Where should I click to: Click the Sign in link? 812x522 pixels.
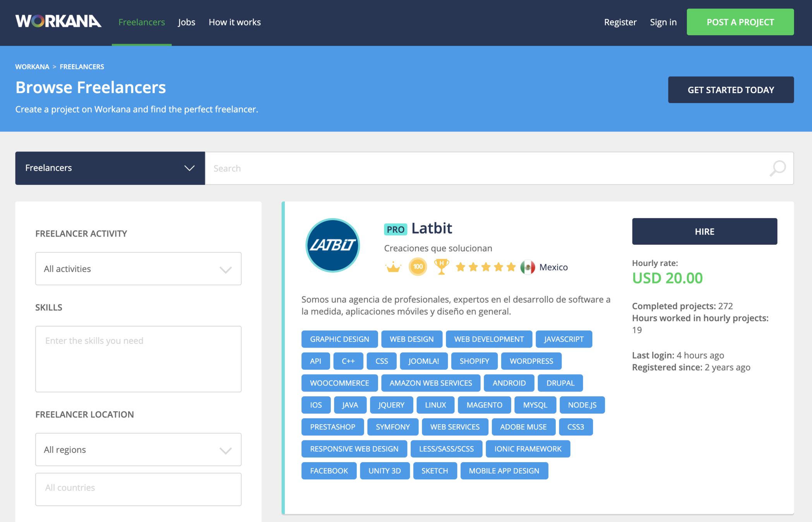point(663,22)
